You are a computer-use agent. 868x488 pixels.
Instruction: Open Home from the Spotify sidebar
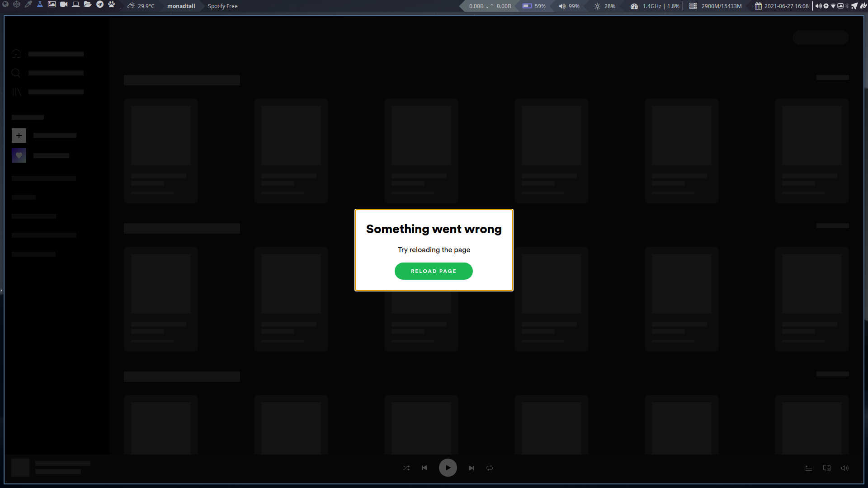pyautogui.click(x=16, y=53)
